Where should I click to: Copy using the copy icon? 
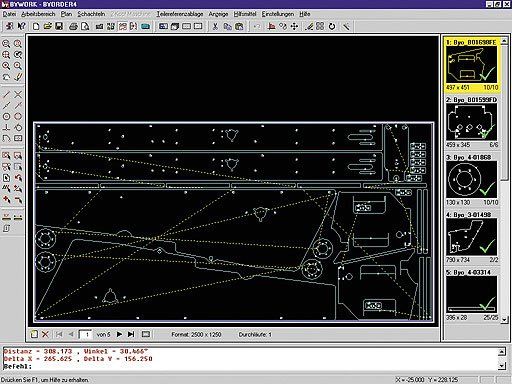point(227,26)
